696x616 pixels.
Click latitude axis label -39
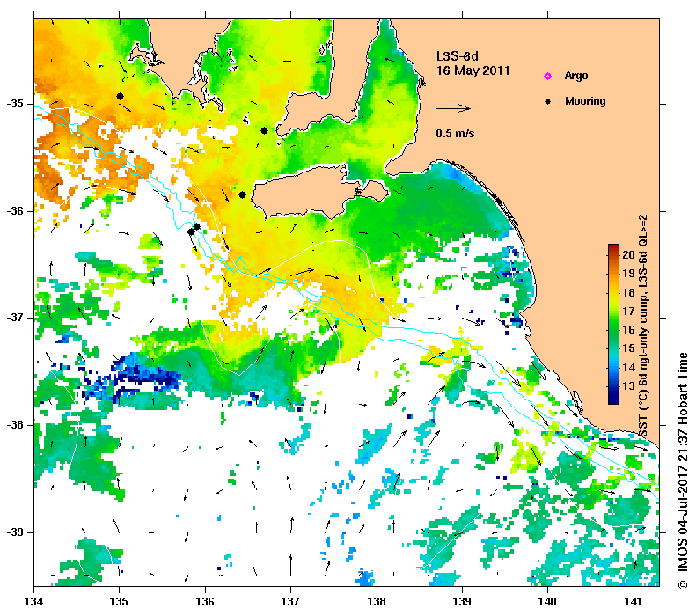click(x=15, y=532)
